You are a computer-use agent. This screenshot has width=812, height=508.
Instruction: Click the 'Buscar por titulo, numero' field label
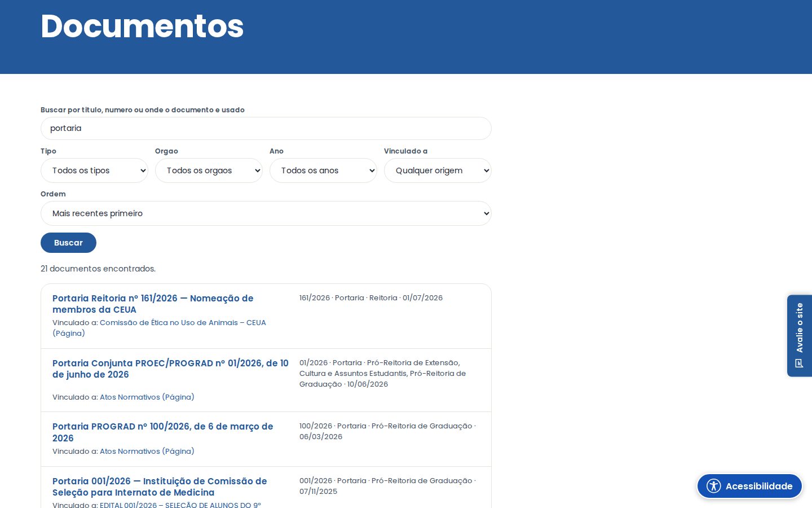tap(143, 110)
